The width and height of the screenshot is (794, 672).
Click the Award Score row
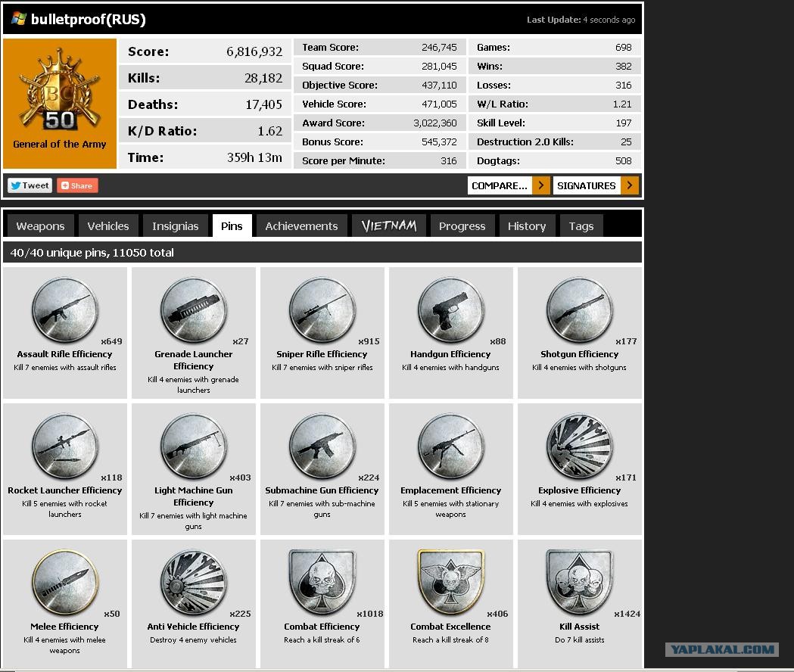(x=379, y=123)
